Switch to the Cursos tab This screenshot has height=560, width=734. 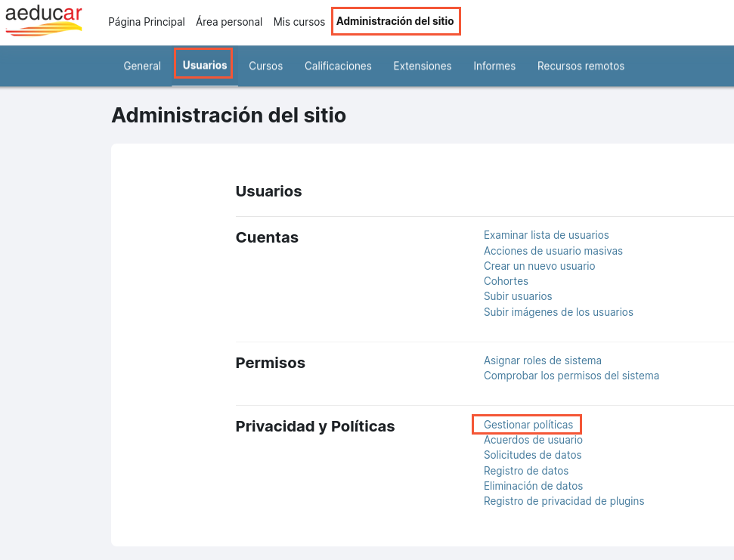(265, 66)
